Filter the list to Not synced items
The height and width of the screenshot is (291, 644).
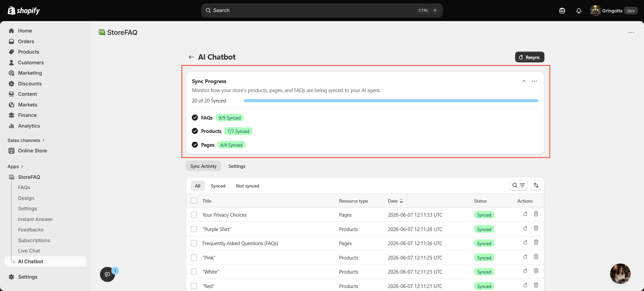point(248,186)
